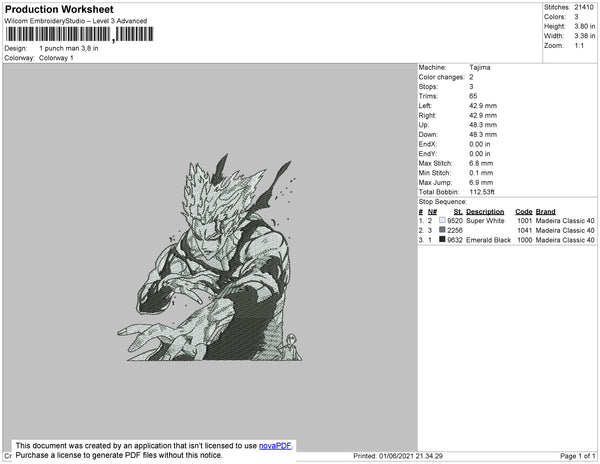Select the 'Emerald Black' description cell

(488, 240)
